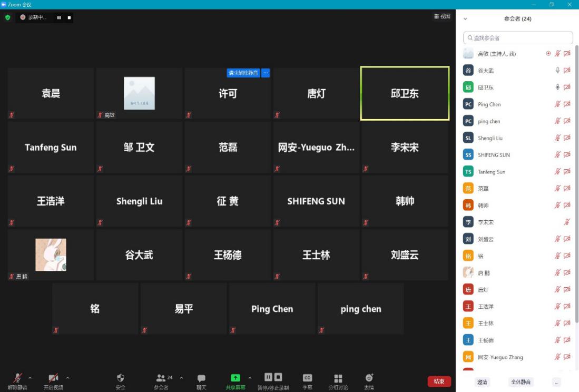579x392 pixels.
Task: Expand video options arrow beside 开启视频
Action: (x=67, y=378)
